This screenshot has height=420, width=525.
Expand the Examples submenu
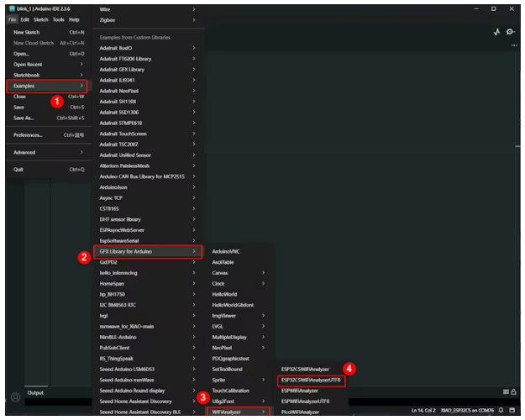(x=47, y=86)
